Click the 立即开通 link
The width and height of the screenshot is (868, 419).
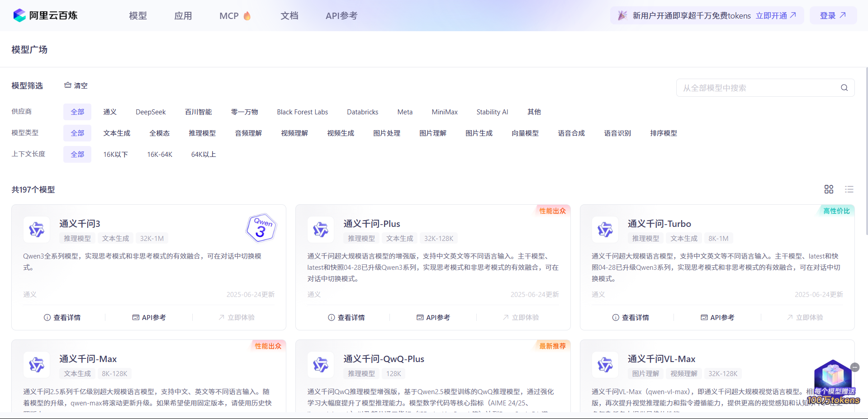776,15
